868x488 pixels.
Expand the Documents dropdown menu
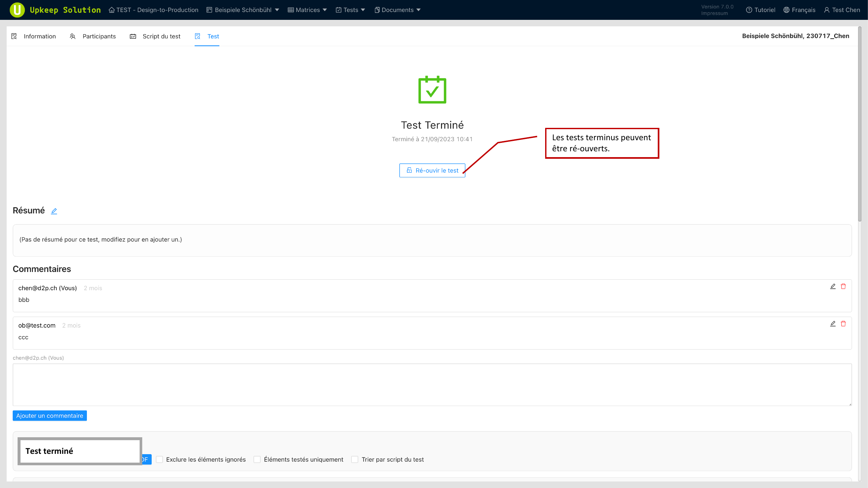[x=397, y=10]
